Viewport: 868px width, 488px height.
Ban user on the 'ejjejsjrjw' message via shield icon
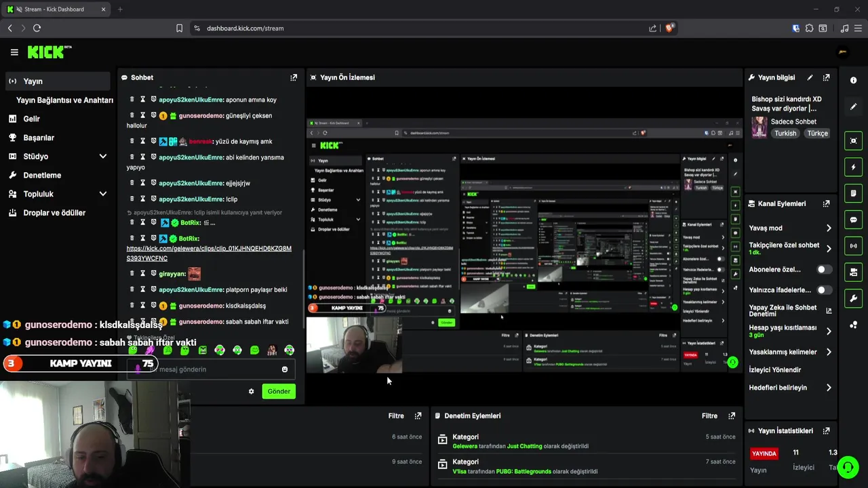tap(153, 183)
